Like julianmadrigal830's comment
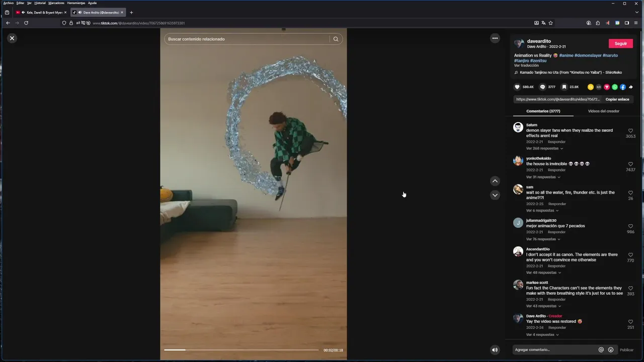The width and height of the screenshot is (644, 362). (630, 226)
